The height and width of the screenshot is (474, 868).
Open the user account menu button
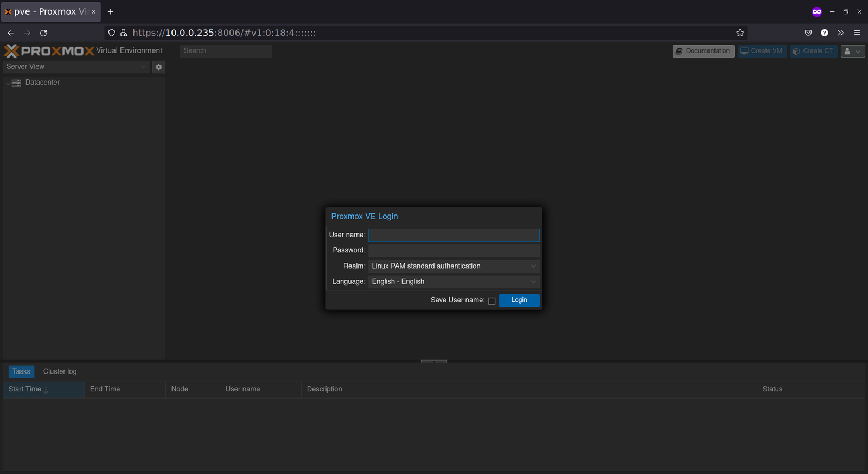(853, 51)
